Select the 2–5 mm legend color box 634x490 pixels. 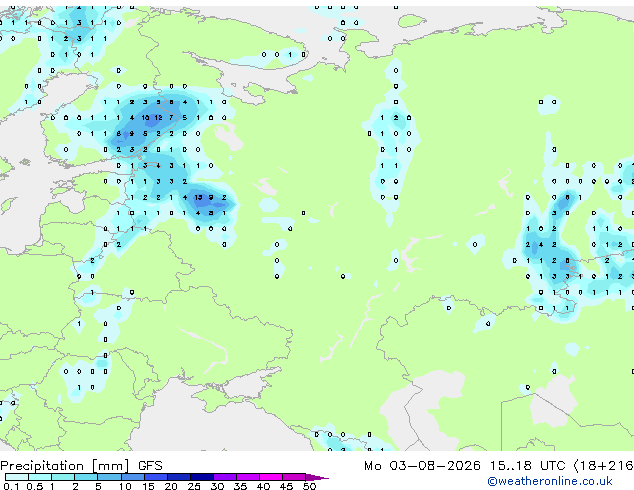(86, 477)
